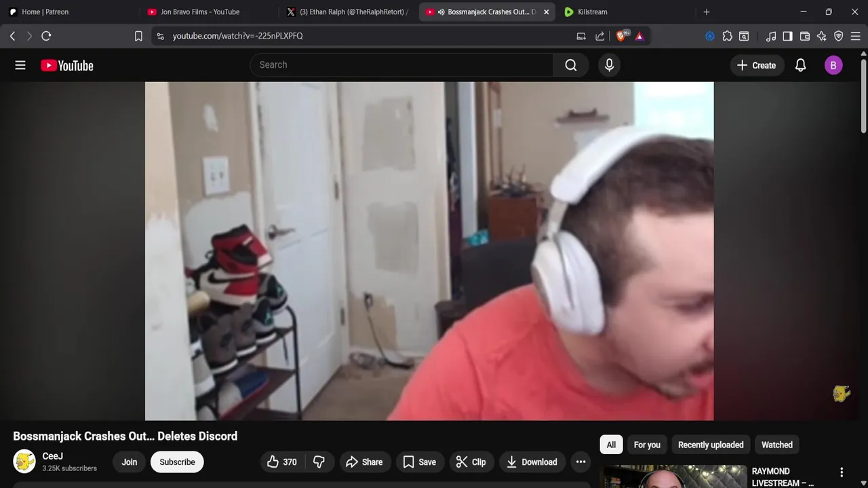Open the tab search toolbar icon

[744, 36]
